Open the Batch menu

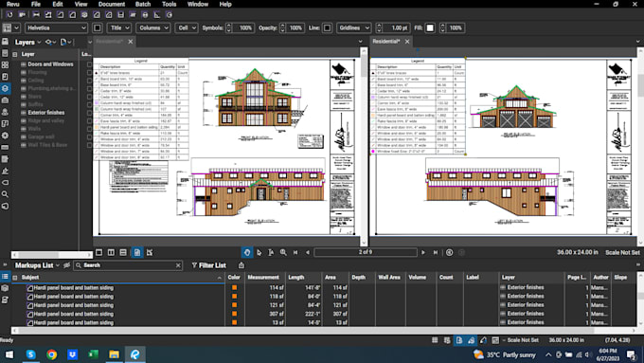pos(143,4)
